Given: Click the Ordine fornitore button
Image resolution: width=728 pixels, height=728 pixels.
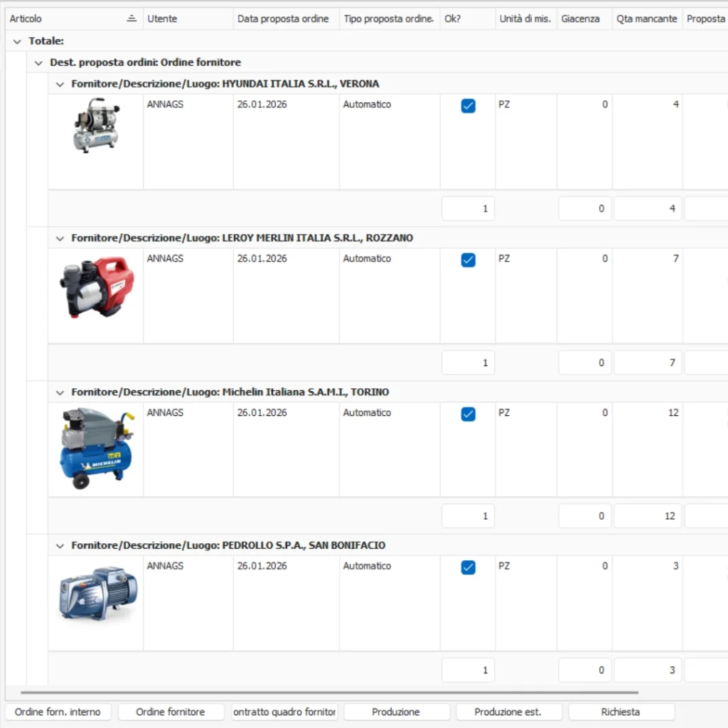Looking at the screenshot, I should 171,712.
